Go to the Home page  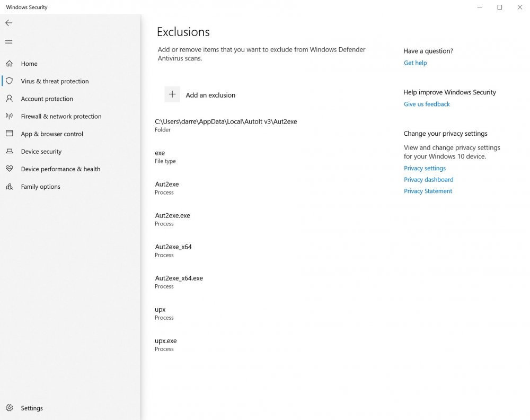(x=29, y=64)
